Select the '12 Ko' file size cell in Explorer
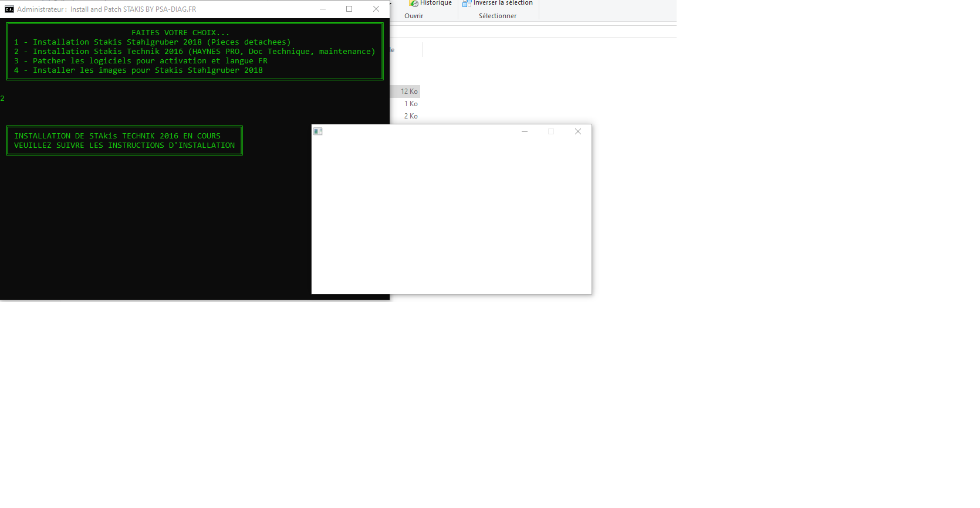980x508 pixels. [x=409, y=92]
